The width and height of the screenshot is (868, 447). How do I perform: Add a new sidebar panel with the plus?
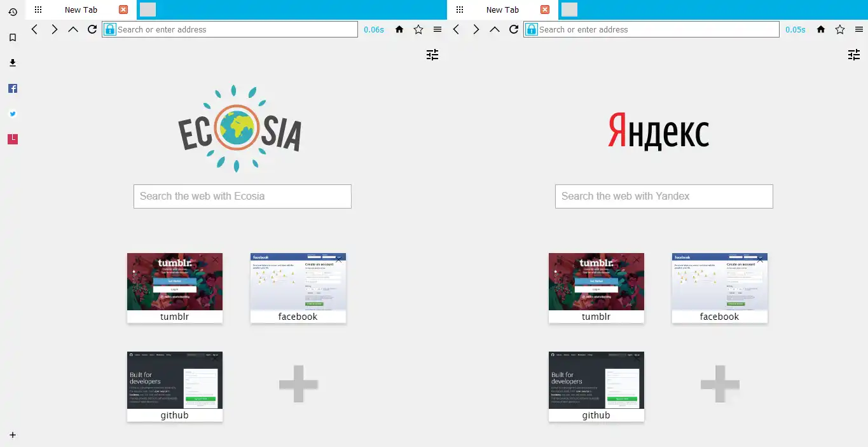coord(13,435)
